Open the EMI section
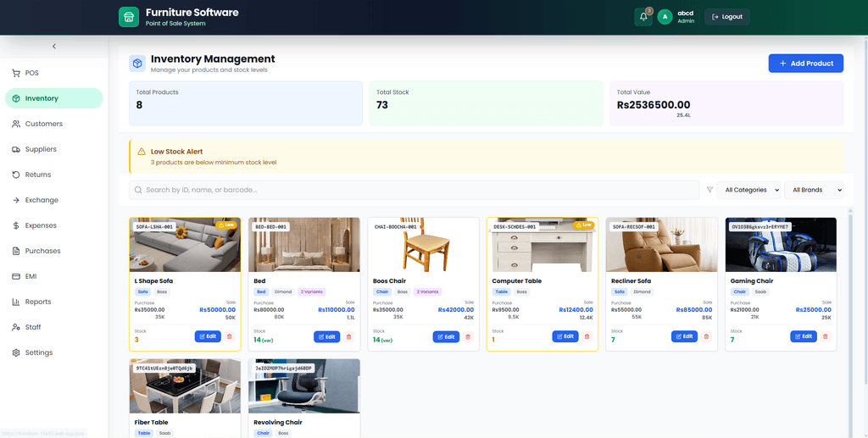868x438 pixels. [x=53, y=276]
